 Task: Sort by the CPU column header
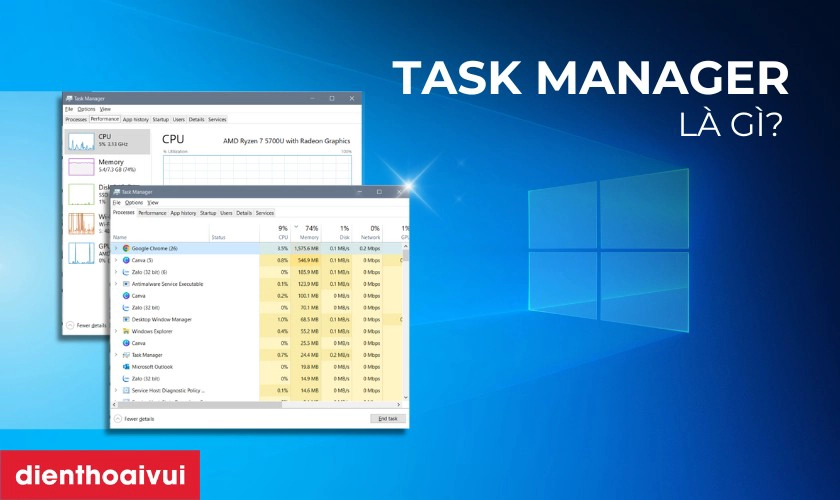(275, 232)
